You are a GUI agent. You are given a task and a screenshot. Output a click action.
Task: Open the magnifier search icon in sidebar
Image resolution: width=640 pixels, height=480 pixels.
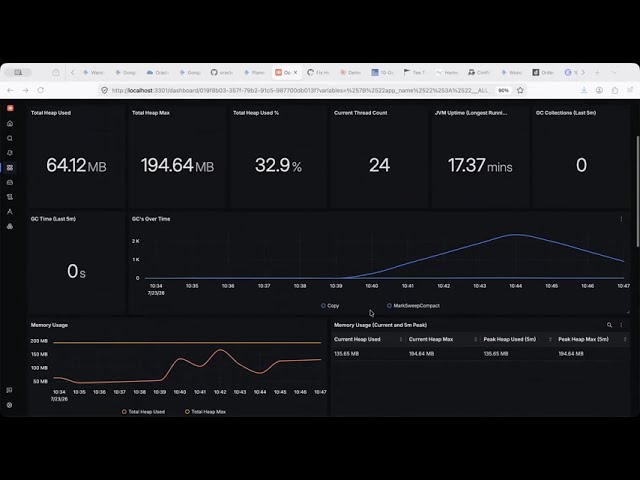(10, 138)
